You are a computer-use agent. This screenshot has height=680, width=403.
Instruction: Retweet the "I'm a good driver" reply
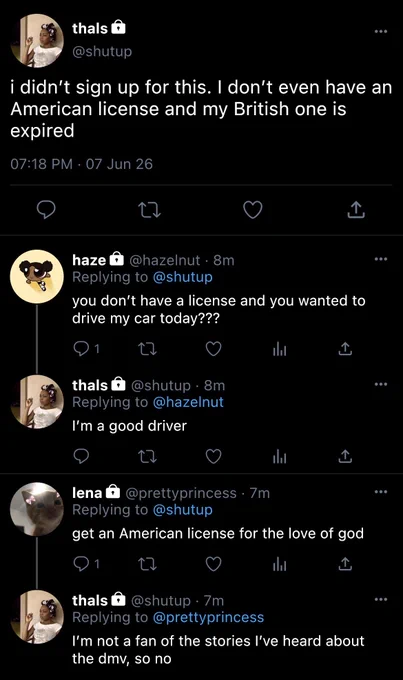point(147,456)
